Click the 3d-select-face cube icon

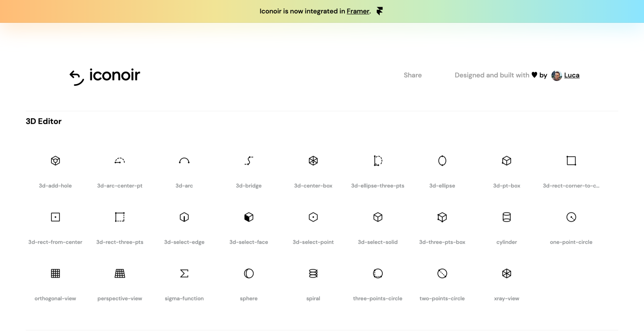[249, 217]
